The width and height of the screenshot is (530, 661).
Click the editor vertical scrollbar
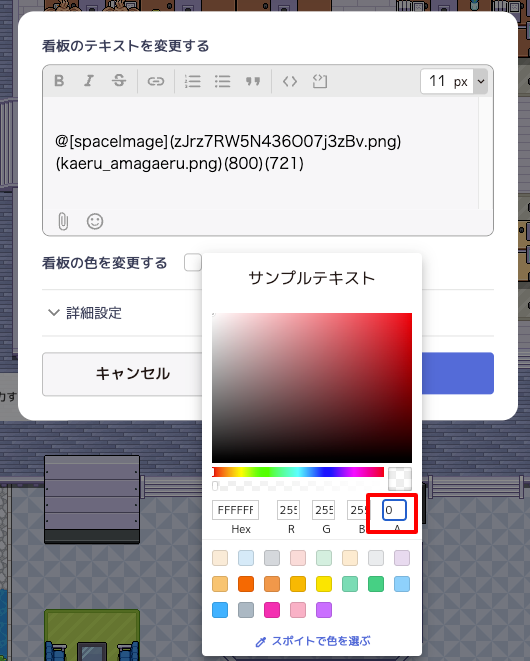[485, 153]
